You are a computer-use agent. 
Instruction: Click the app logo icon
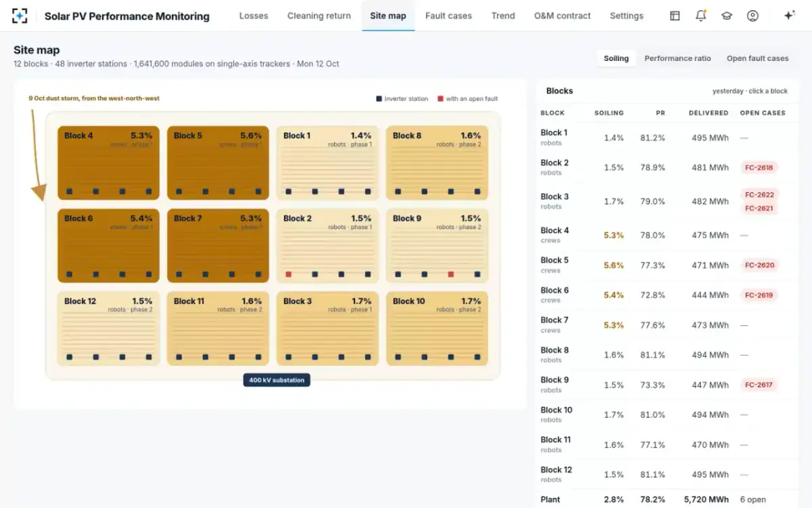(x=20, y=16)
